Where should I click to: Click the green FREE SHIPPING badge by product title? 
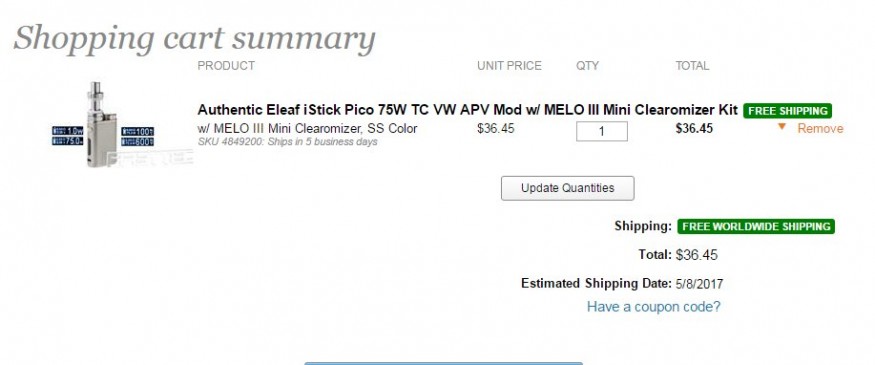[x=787, y=111]
